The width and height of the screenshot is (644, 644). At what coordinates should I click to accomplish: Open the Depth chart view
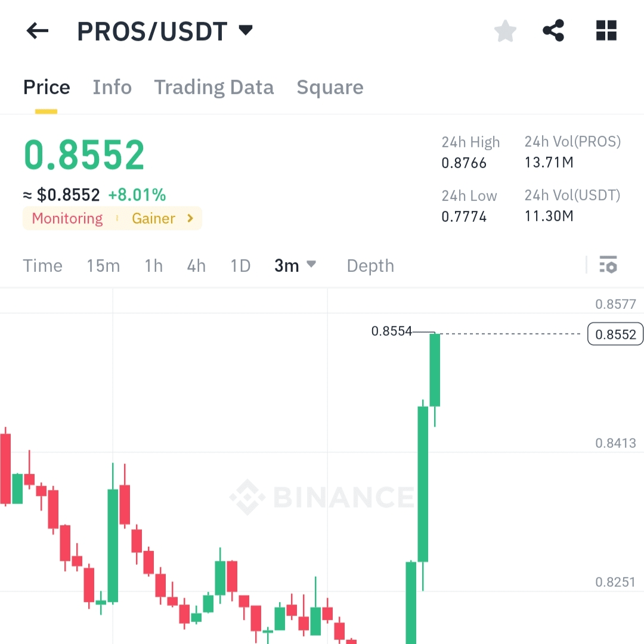click(370, 265)
